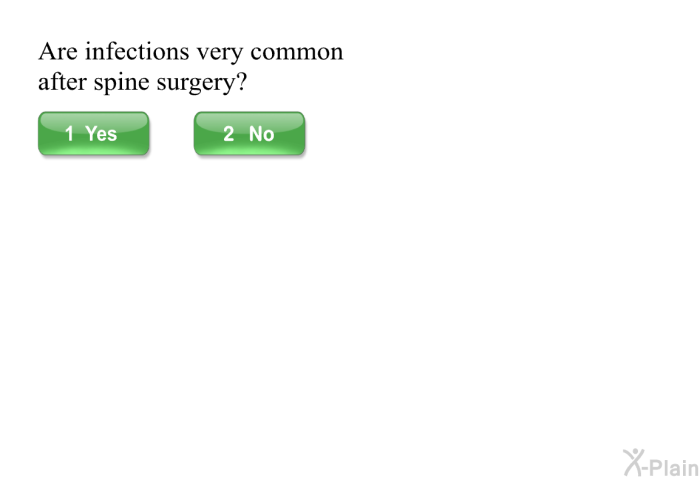Viewport: 700px width, 480px height.
Task: Click the No label text
Action: (261, 134)
